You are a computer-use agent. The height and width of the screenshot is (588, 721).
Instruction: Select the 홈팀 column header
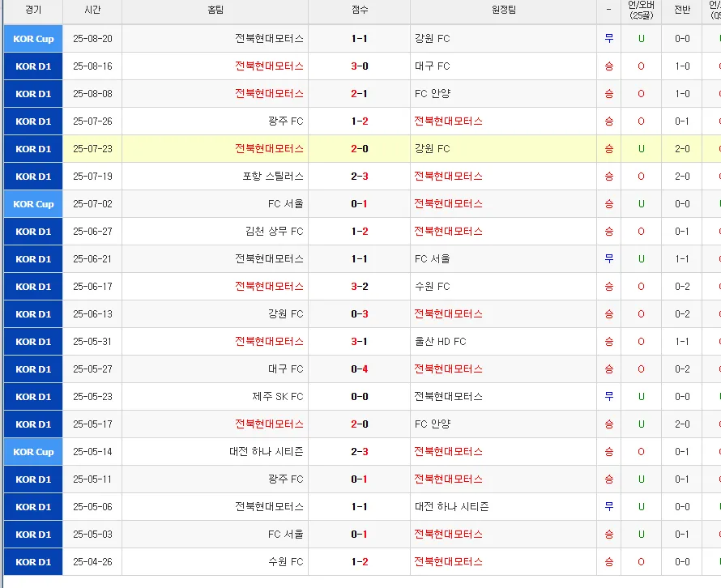(x=215, y=10)
